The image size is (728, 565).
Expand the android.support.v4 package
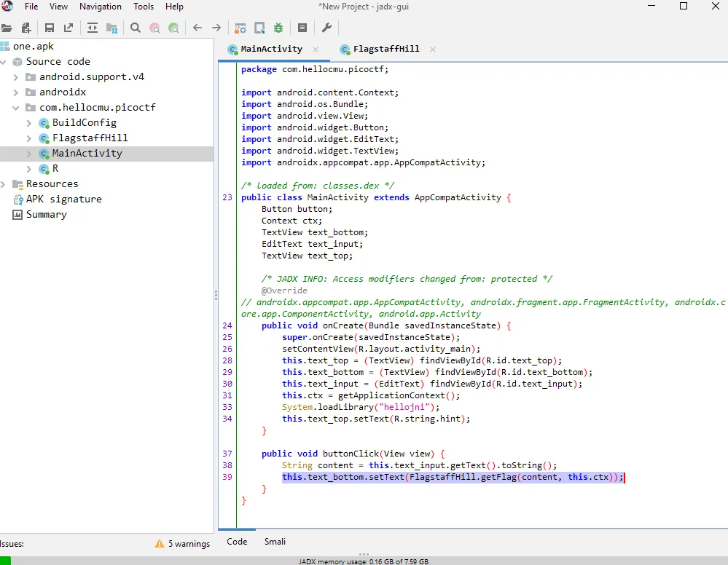point(16,77)
